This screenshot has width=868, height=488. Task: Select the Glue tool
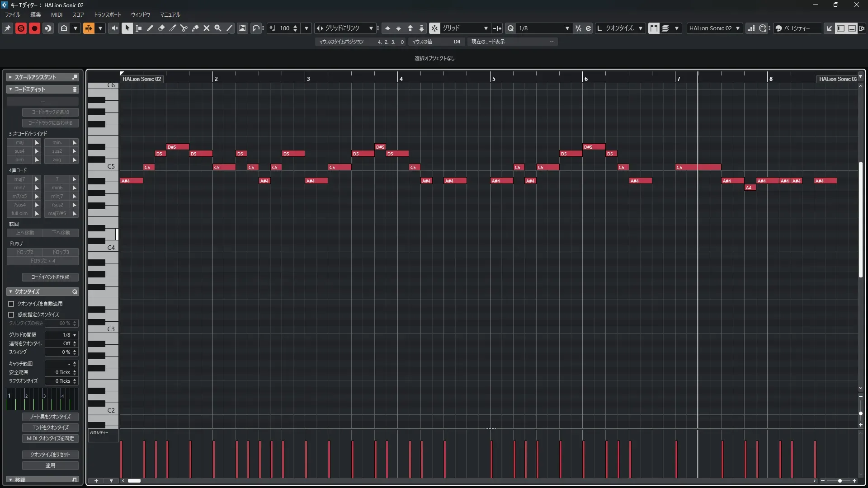tap(195, 28)
